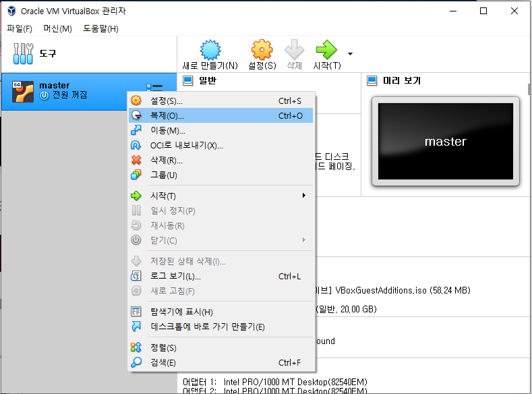
Task: Click the gear icon beside context 설정(S)
Action: point(136,101)
